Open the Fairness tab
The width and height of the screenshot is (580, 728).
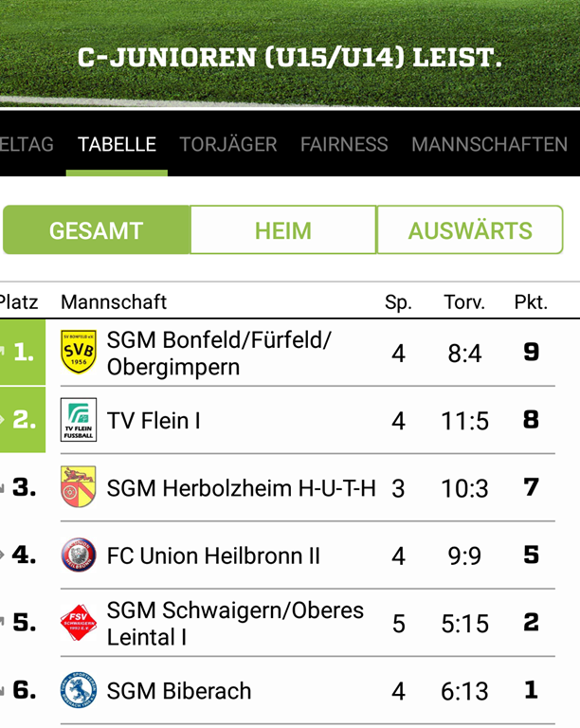click(344, 144)
